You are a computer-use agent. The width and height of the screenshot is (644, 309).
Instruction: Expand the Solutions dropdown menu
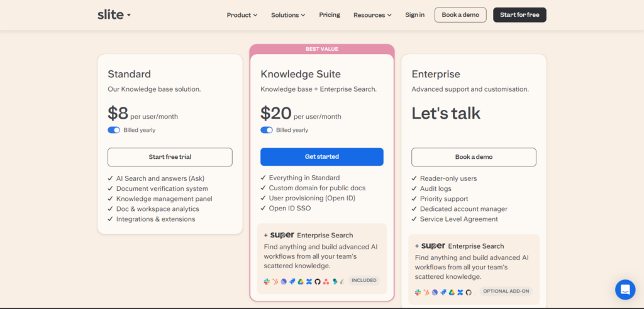[x=288, y=15]
